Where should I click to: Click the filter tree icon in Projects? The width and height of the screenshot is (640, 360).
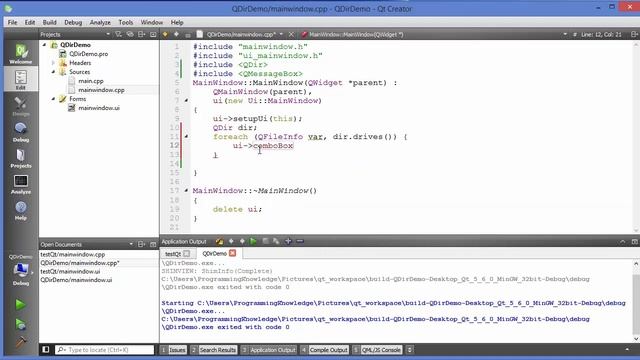tap(118, 34)
